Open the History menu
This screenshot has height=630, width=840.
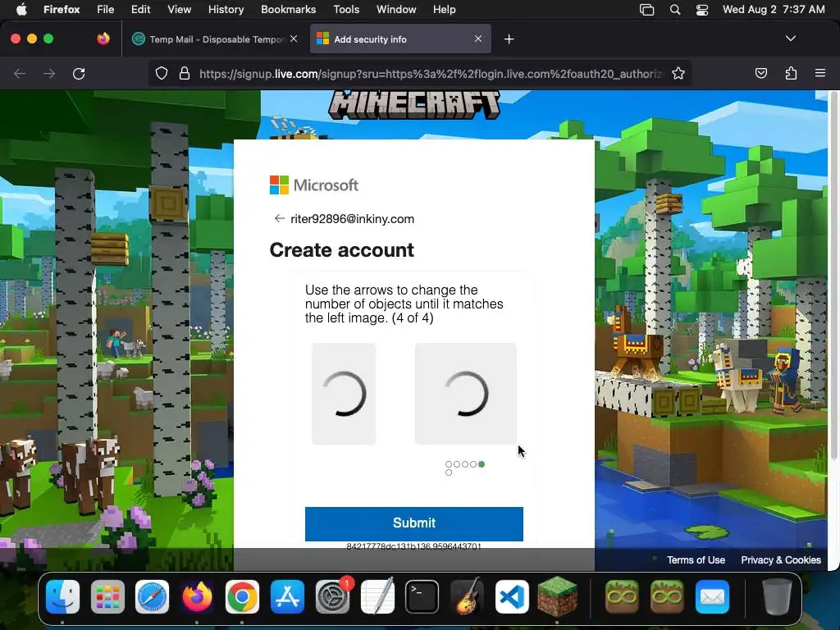tap(226, 10)
